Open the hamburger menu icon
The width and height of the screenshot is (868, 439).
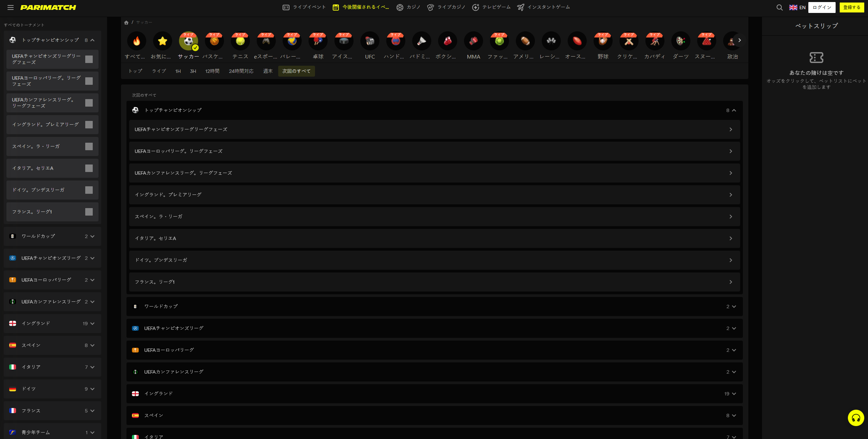coord(11,7)
